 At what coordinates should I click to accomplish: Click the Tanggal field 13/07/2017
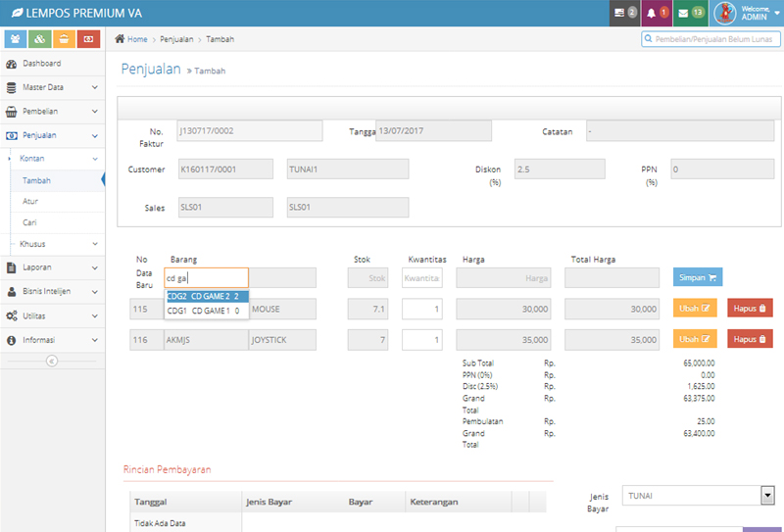(x=433, y=131)
